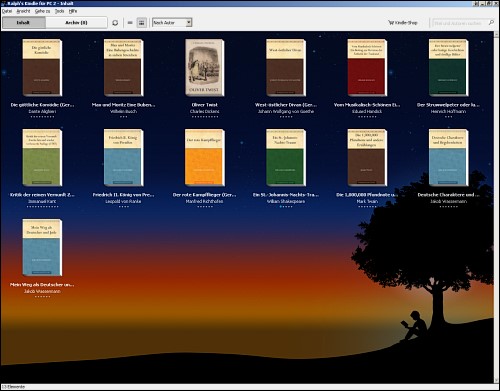Click author name 'Charles Dickens'
500x391 pixels.
tap(205, 111)
